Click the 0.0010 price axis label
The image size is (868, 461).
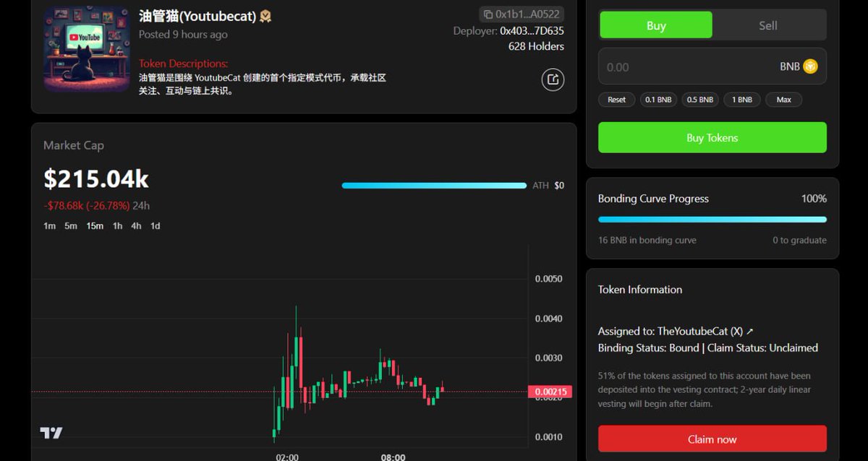point(548,437)
